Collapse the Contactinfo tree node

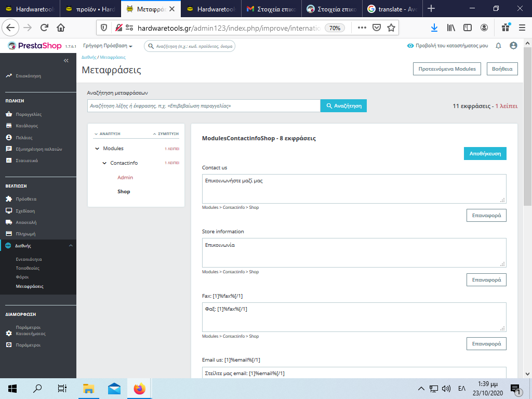coord(104,163)
